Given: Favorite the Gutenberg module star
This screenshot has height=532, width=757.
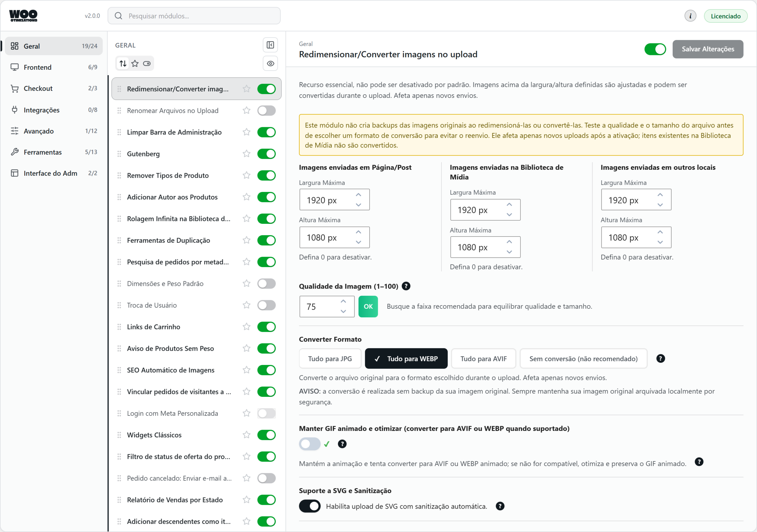Looking at the screenshot, I should click(246, 154).
